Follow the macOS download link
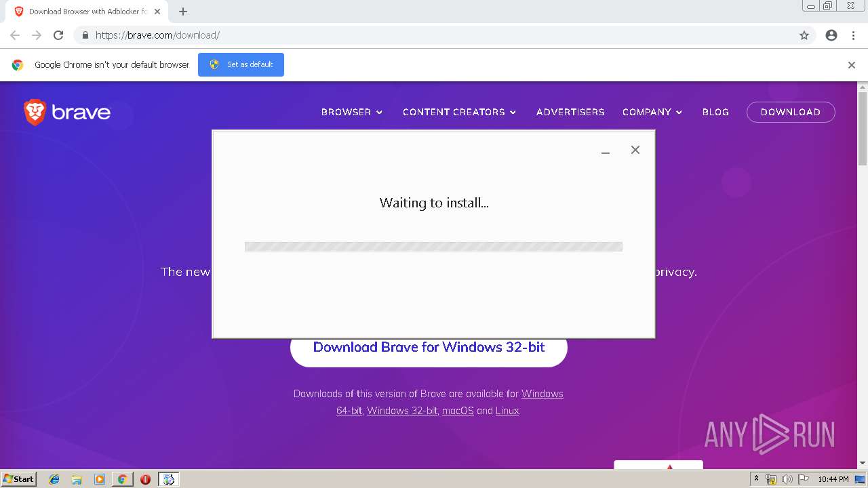This screenshot has width=868, height=488. click(x=458, y=411)
